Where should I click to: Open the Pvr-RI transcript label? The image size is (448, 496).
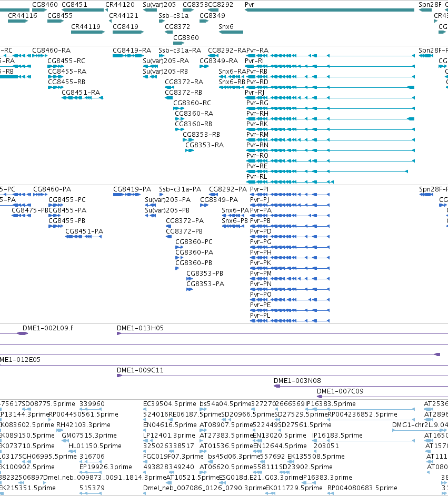tap(255, 60)
